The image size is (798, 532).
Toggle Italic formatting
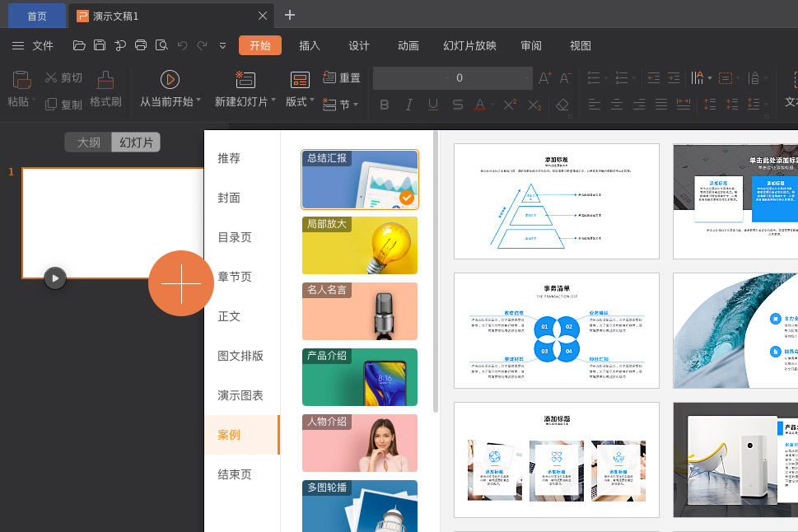(x=408, y=105)
